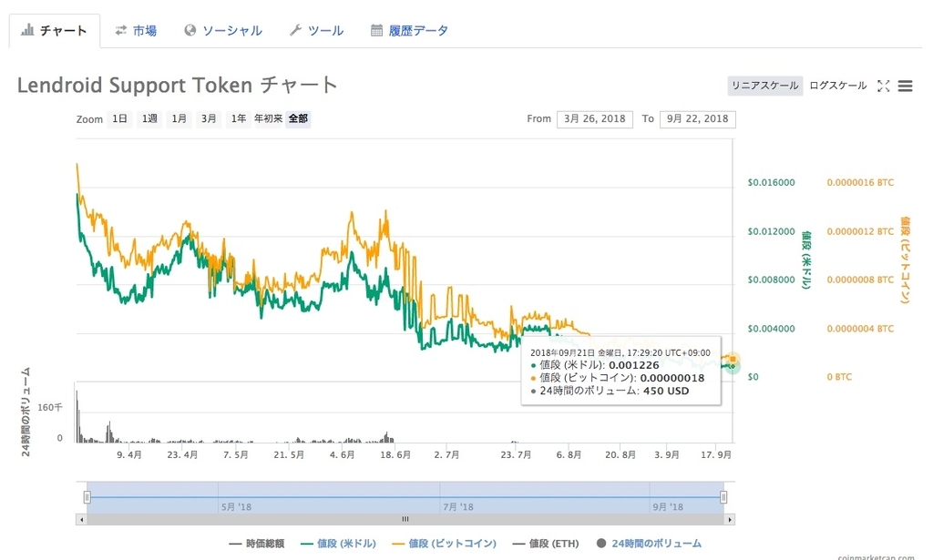Click the 0.0000016 BTC axis label
This screenshot has height=560, width=933.
coord(860,182)
